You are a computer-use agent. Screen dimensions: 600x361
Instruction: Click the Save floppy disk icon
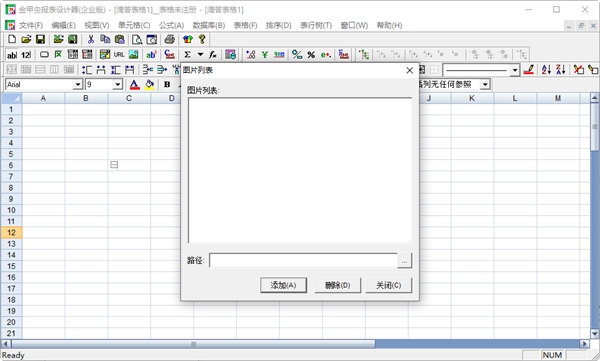[40, 39]
